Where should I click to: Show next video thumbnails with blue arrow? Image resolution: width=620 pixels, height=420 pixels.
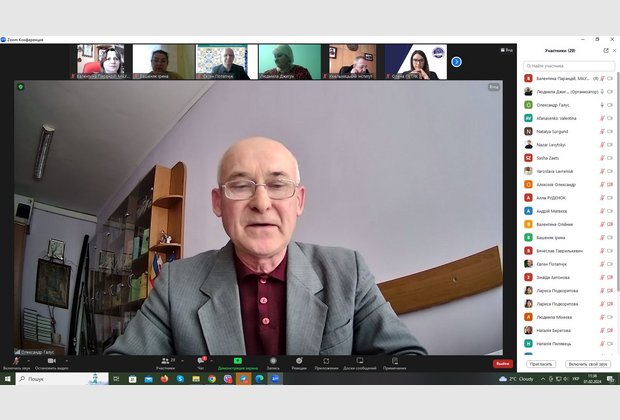[x=456, y=62]
